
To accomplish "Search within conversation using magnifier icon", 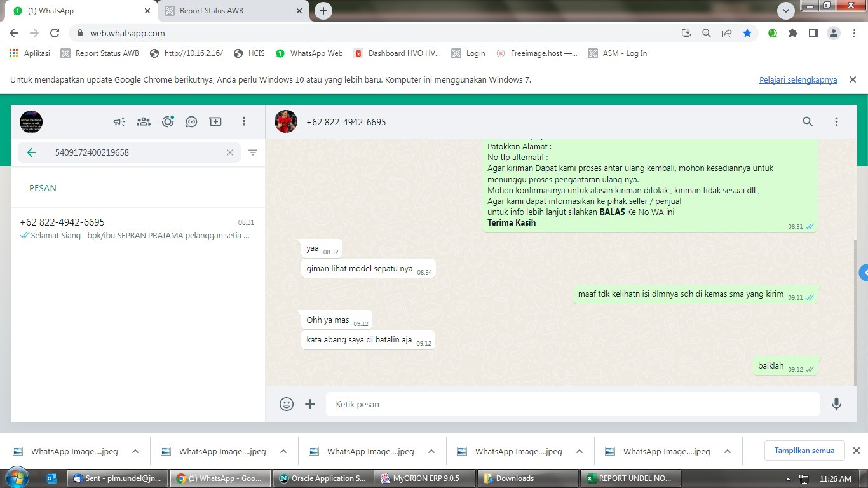I will (x=808, y=121).
